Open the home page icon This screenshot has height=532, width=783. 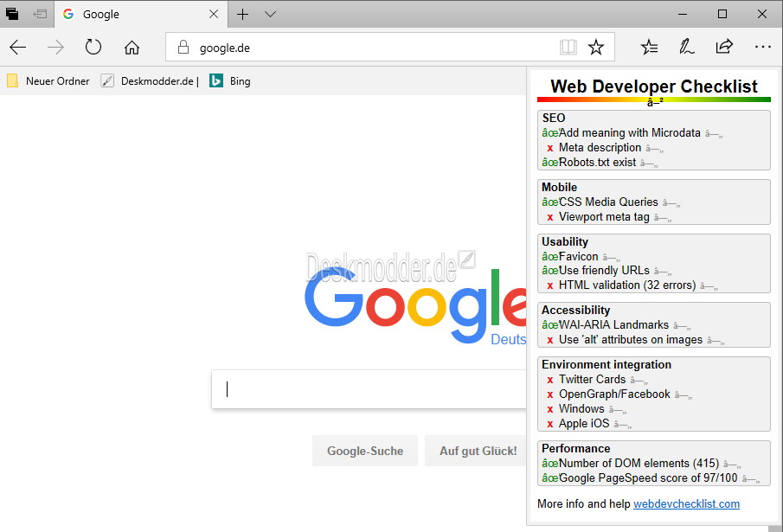pyautogui.click(x=132, y=48)
